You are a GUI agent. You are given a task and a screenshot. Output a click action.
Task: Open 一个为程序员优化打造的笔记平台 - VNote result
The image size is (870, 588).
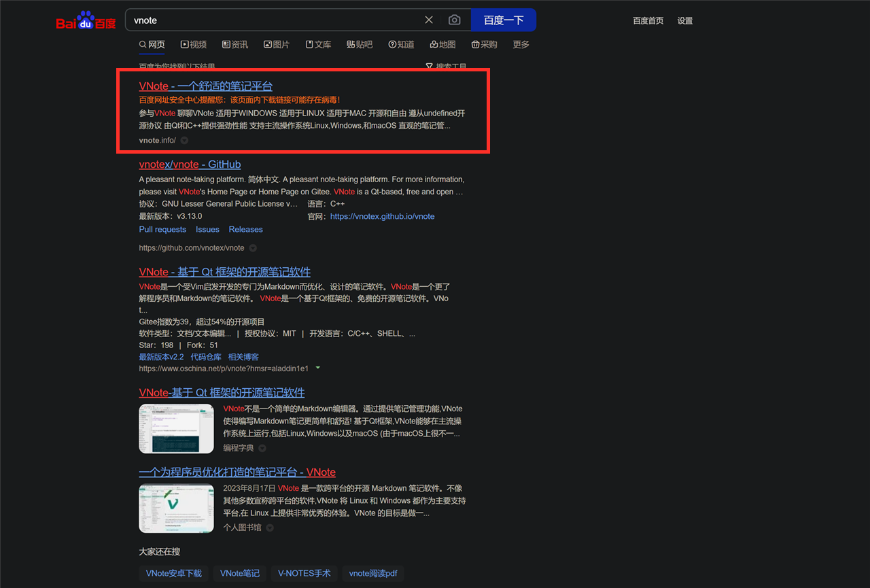[237, 472]
